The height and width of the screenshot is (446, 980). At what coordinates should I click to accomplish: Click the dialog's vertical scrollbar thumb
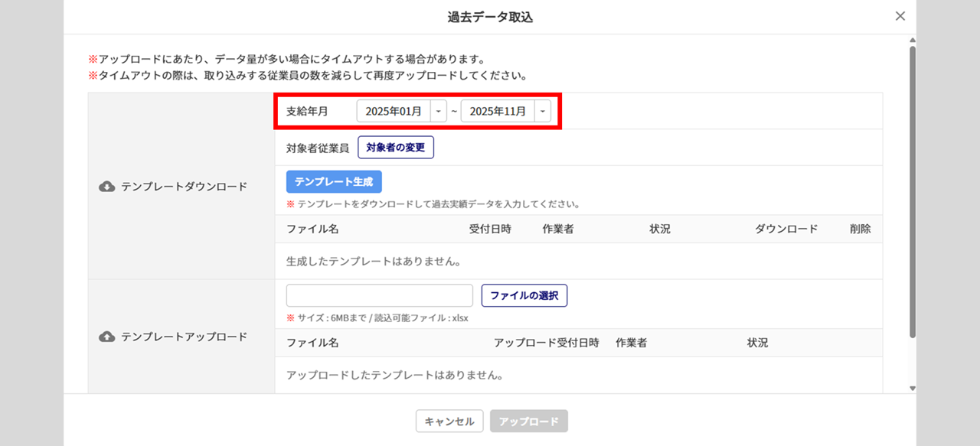912,191
